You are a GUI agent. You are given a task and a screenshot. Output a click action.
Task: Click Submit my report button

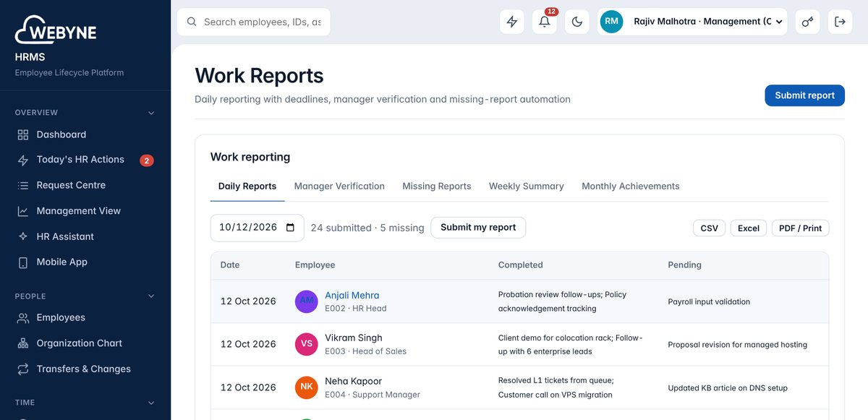tap(478, 228)
